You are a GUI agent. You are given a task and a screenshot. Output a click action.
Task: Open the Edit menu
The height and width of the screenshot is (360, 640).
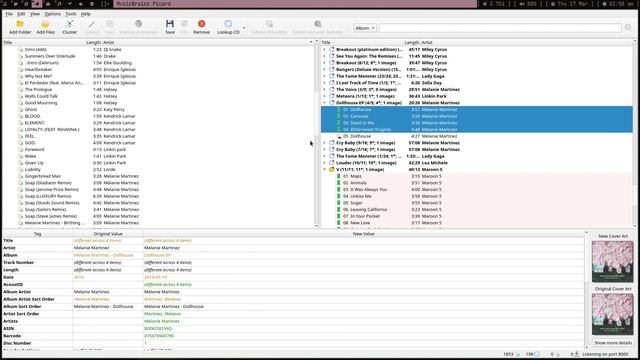pyautogui.click(x=21, y=14)
